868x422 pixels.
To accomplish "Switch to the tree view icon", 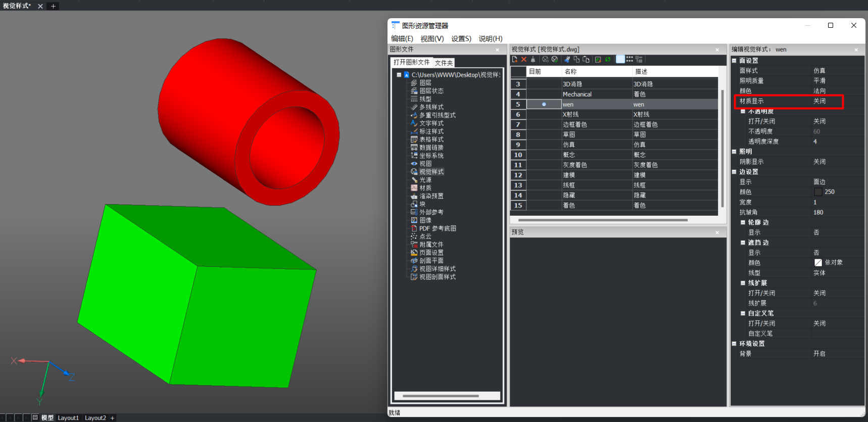I will point(639,59).
